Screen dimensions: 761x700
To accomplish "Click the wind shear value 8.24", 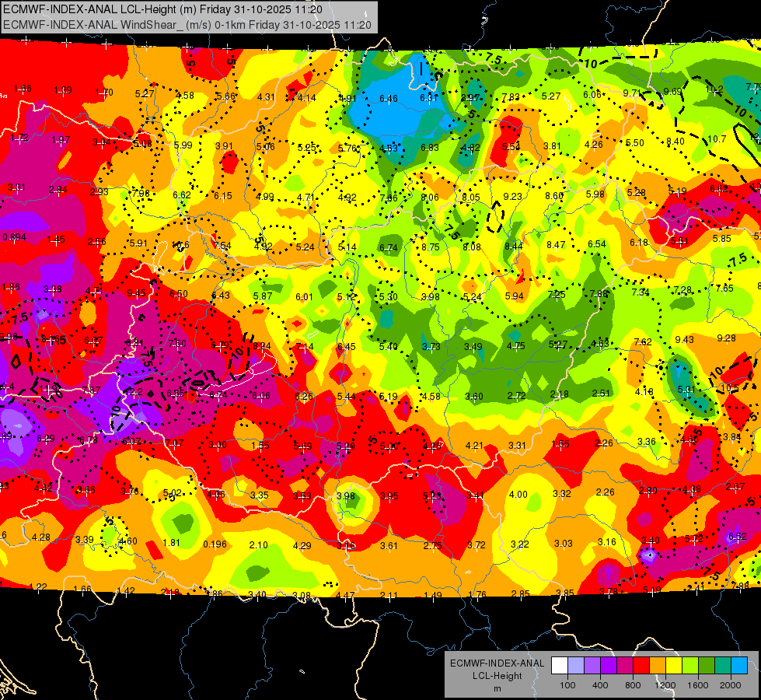I will 262,346.
